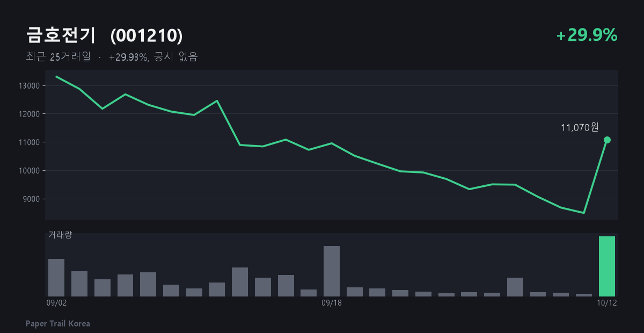Click the +29.9% change figure
Viewport: 644px width, 333px height.
tap(587, 35)
